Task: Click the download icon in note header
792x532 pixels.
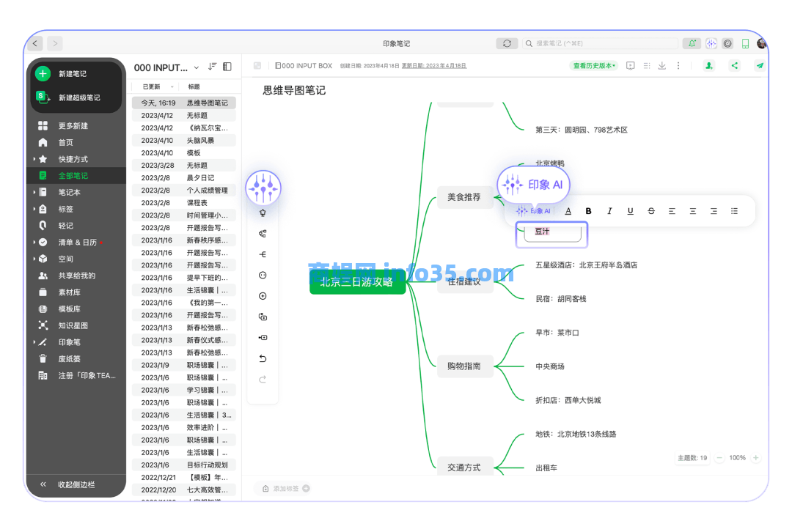Action: coord(662,65)
